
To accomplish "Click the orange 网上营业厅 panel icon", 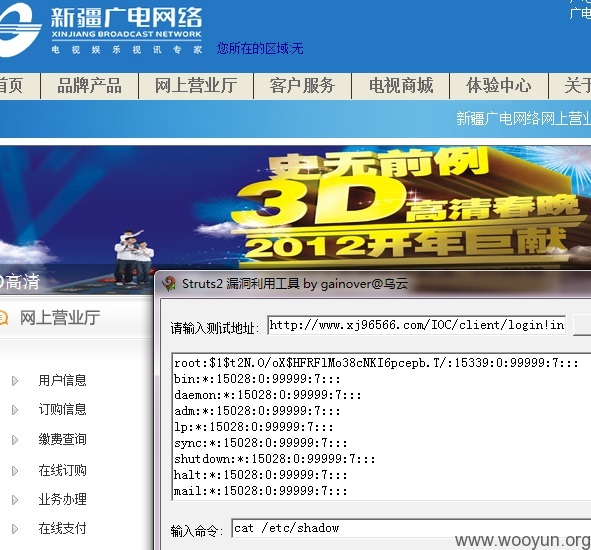I will point(3,317).
